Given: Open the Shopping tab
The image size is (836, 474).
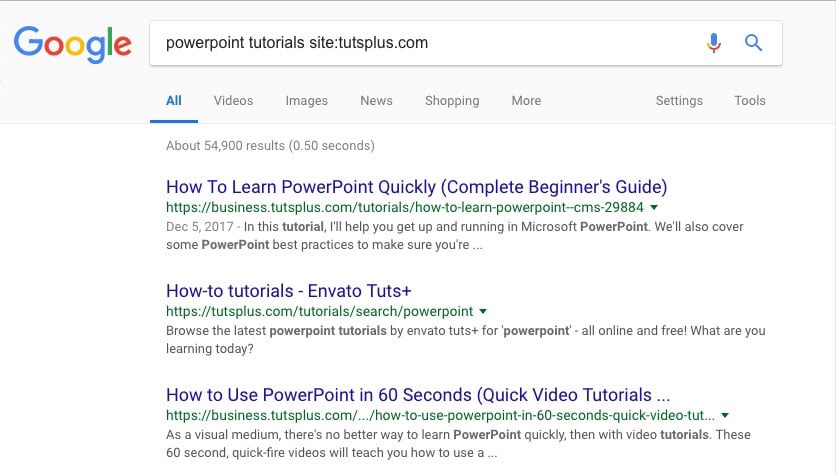Looking at the screenshot, I should coord(452,101).
